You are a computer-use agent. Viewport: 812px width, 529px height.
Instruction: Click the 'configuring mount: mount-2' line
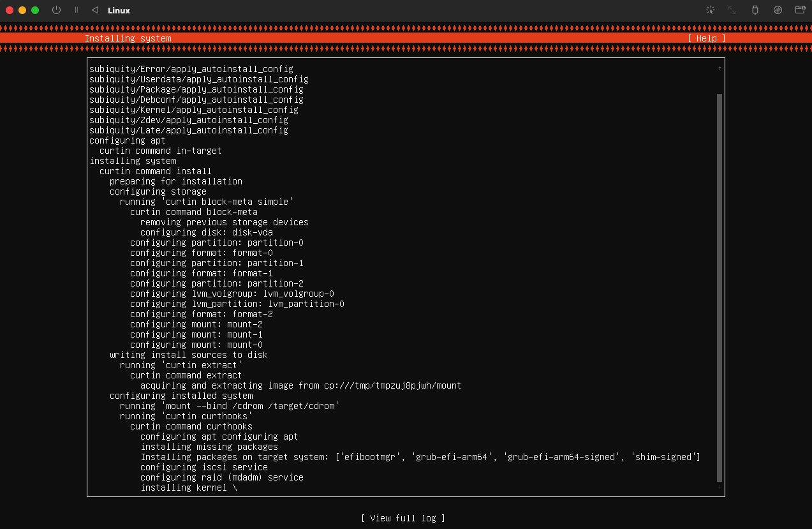point(196,324)
